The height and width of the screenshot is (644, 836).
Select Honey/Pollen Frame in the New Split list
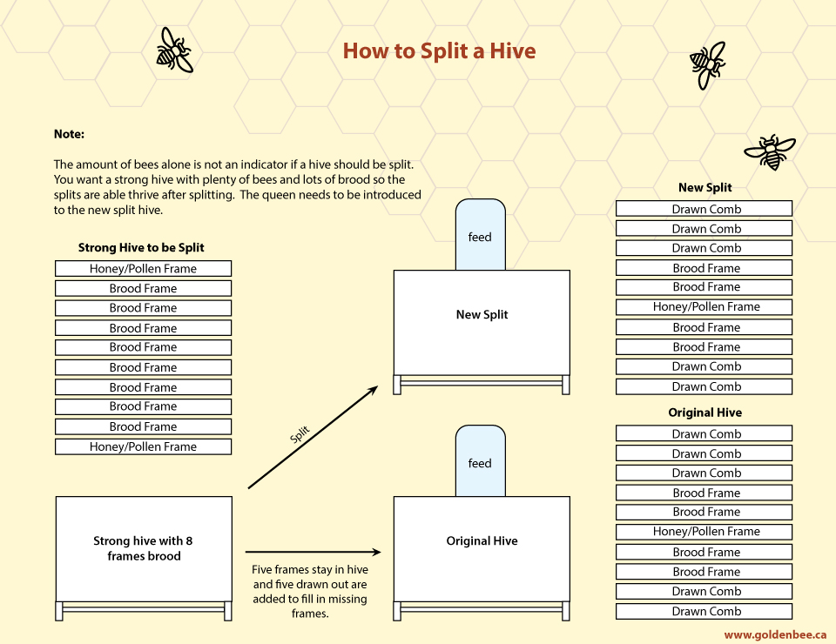704,307
